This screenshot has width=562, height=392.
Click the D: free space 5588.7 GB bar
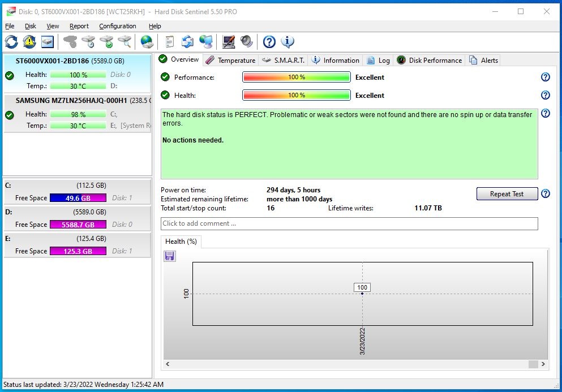tap(78, 225)
